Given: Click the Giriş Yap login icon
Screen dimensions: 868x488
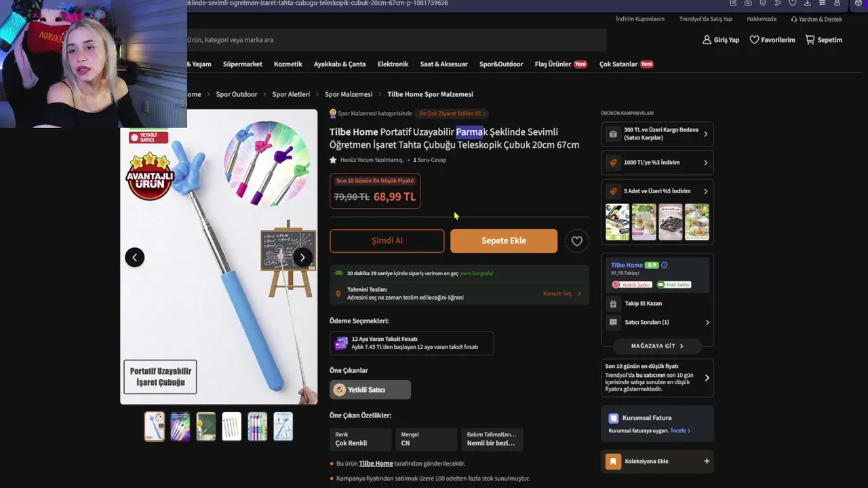Looking at the screenshot, I should [x=707, y=40].
